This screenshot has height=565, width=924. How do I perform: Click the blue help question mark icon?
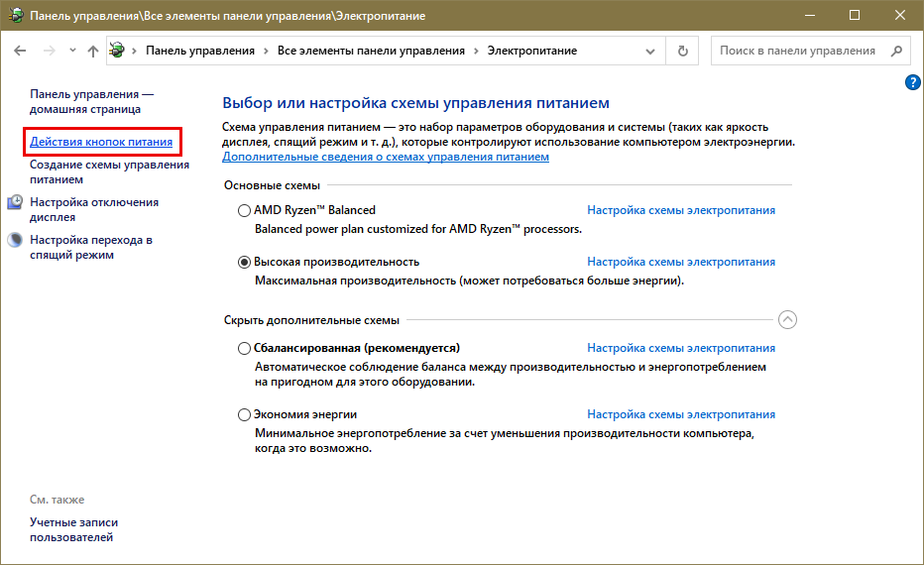tap(913, 82)
